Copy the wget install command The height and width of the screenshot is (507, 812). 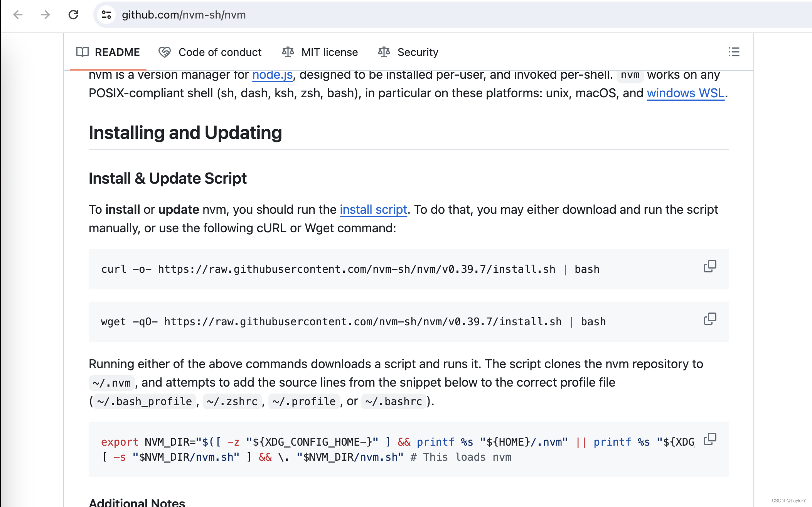(x=710, y=319)
